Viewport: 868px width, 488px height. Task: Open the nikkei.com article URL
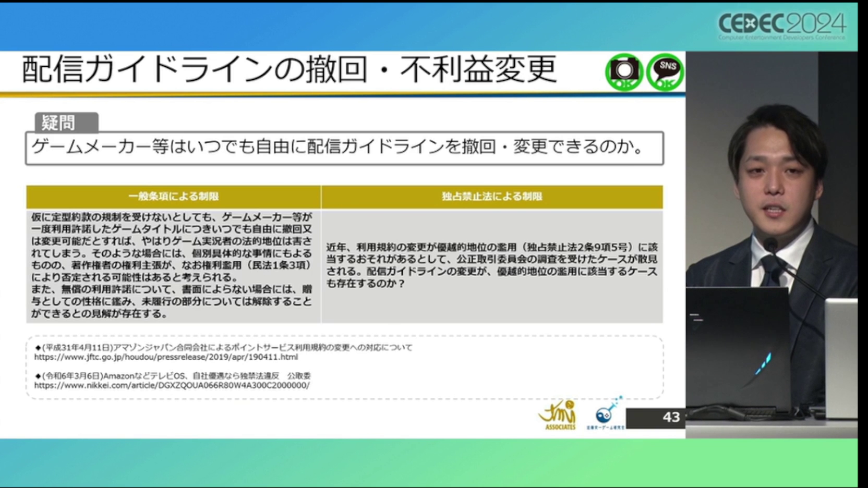click(172, 385)
